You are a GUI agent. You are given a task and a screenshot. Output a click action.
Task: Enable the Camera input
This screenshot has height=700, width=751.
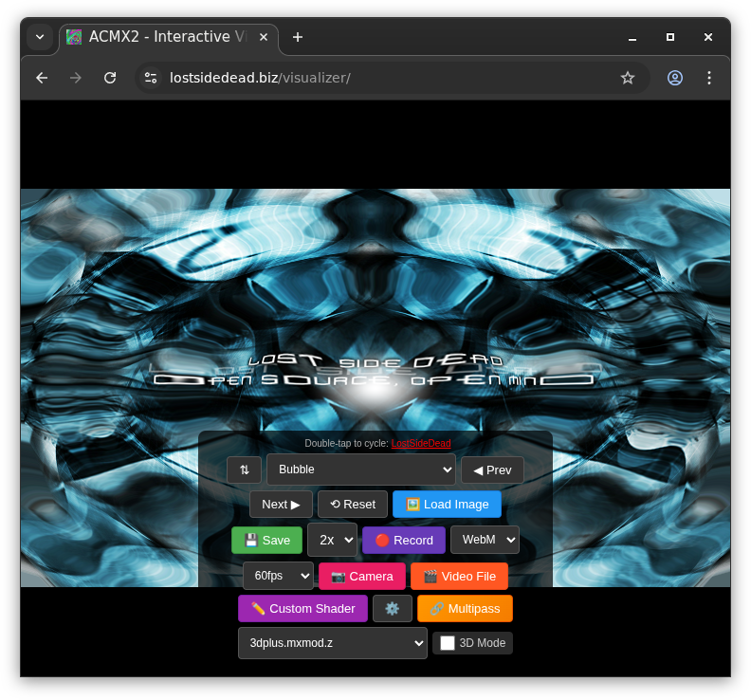click(x=362, y=577)
